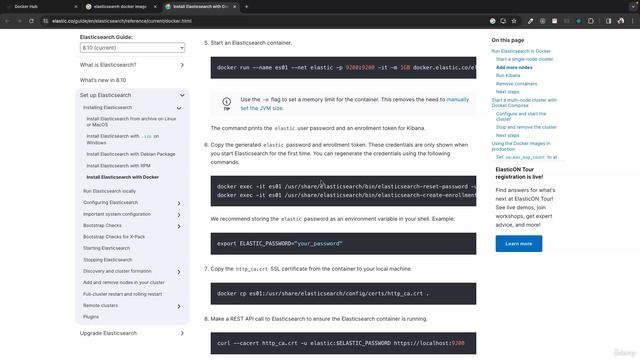
Task: Open the browser side panel icon
Action: (x=608, y=21)
